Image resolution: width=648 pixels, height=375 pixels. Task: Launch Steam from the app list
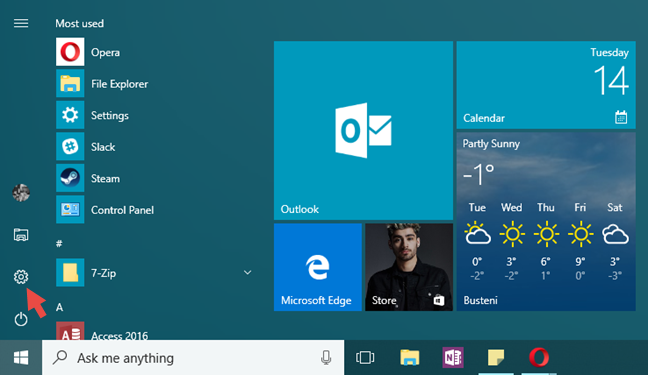tap(154, 178)
